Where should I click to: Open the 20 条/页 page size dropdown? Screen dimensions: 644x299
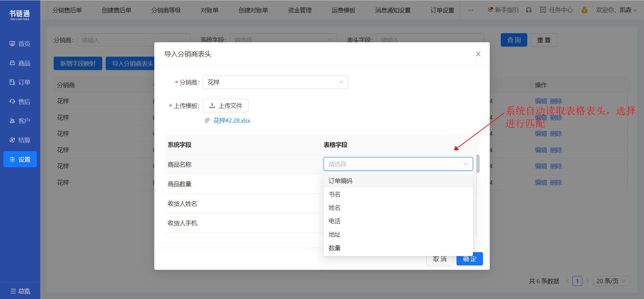[x=612, y=281]
